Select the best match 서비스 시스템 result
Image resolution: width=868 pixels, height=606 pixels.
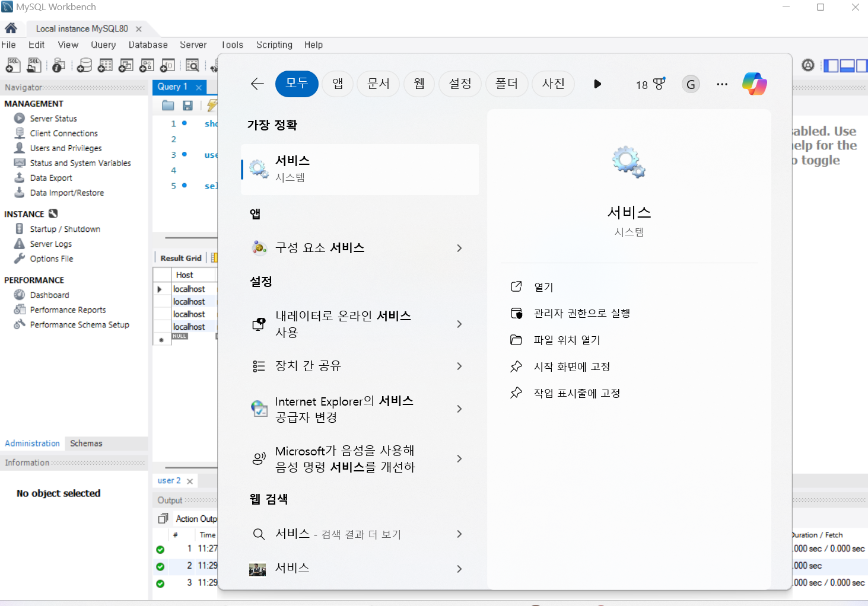(360, 169)
